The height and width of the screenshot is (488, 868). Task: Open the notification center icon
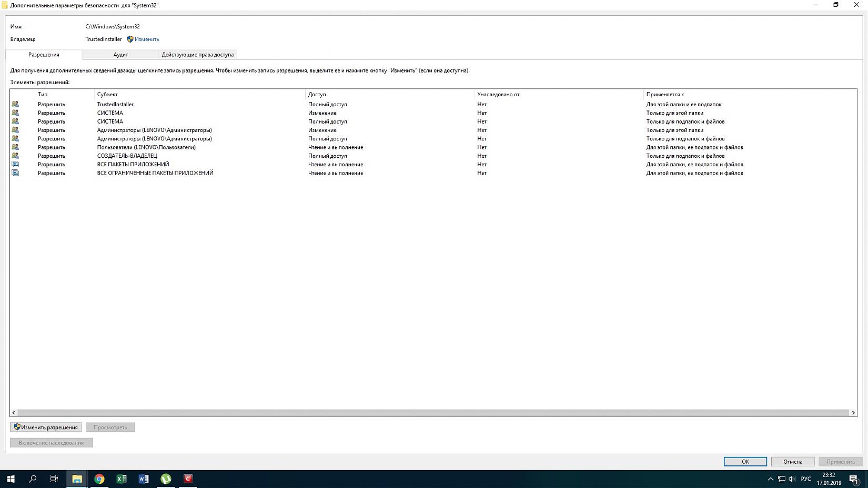[854, 479]
